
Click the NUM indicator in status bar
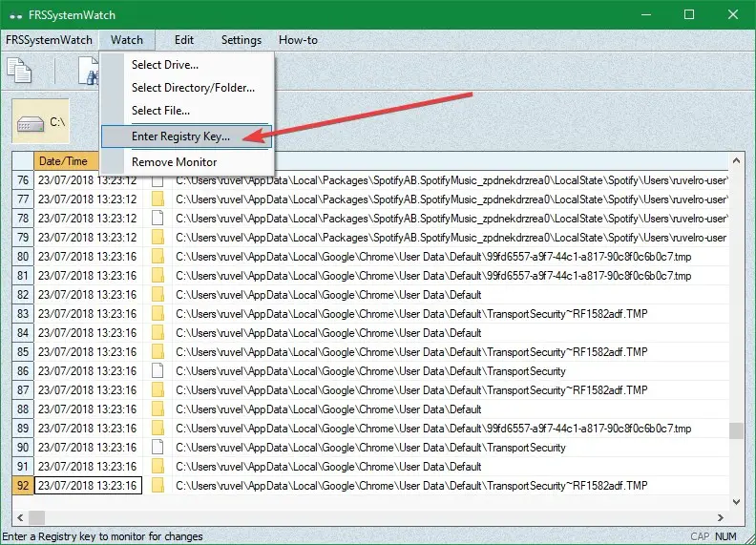725,536
